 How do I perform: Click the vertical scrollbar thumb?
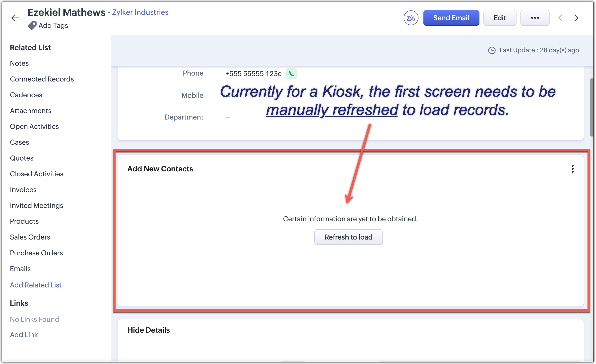[592, 107]
